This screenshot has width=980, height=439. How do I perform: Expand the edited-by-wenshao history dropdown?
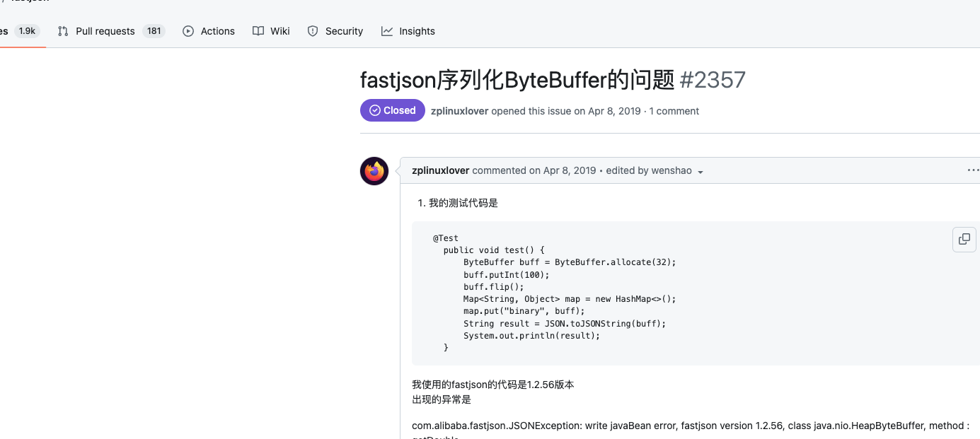tap(700, 171)
